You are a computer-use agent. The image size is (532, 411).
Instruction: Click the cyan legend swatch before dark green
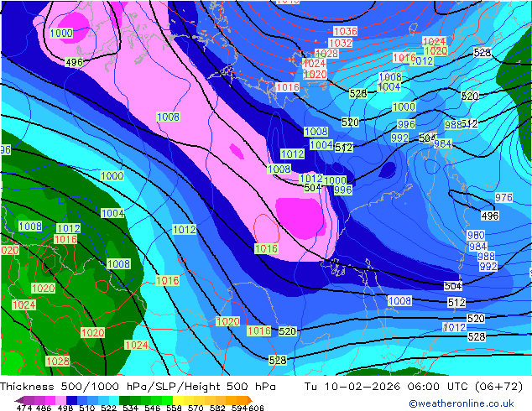click(114, 400)
